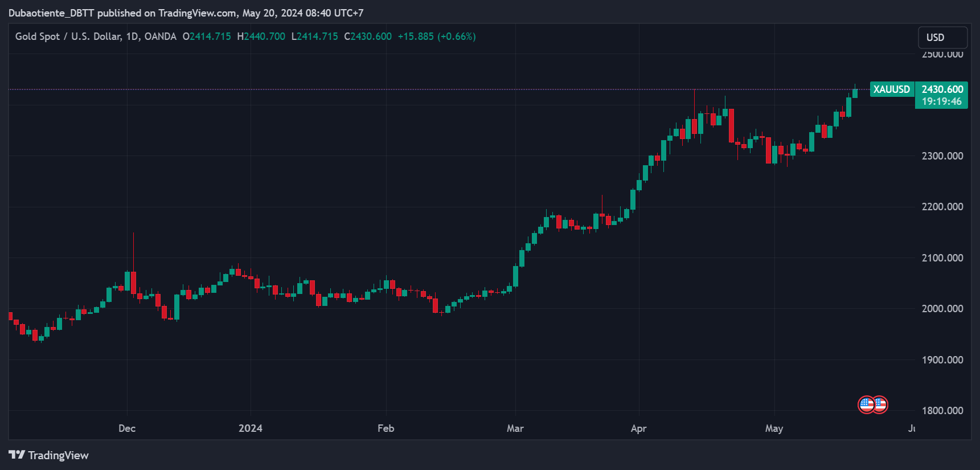Select the Open value O2414.715
Image resolution: width=980 pixels, height=470 pixels.
pyautogui.click(x=207, y=36)
